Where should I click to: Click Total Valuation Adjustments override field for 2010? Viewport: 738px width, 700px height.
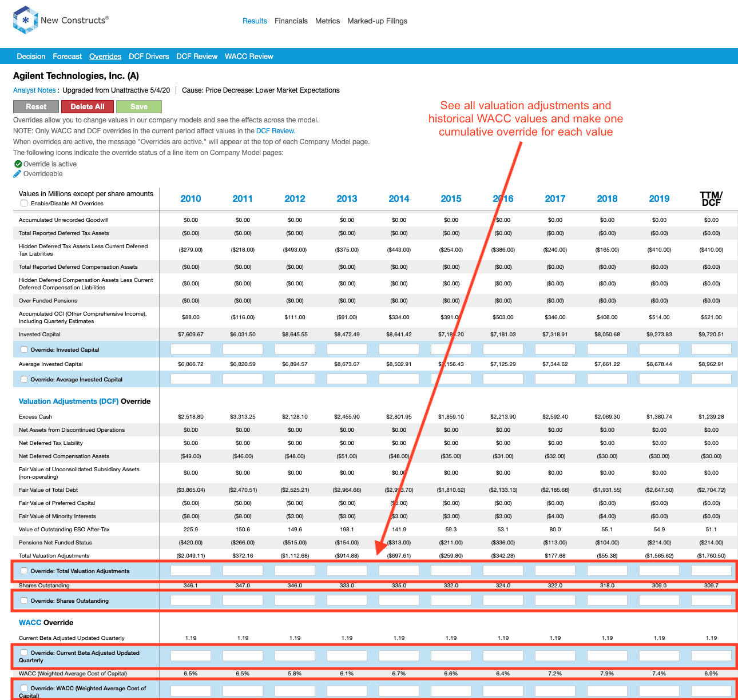pyautogui.click(x=191, y=570)
